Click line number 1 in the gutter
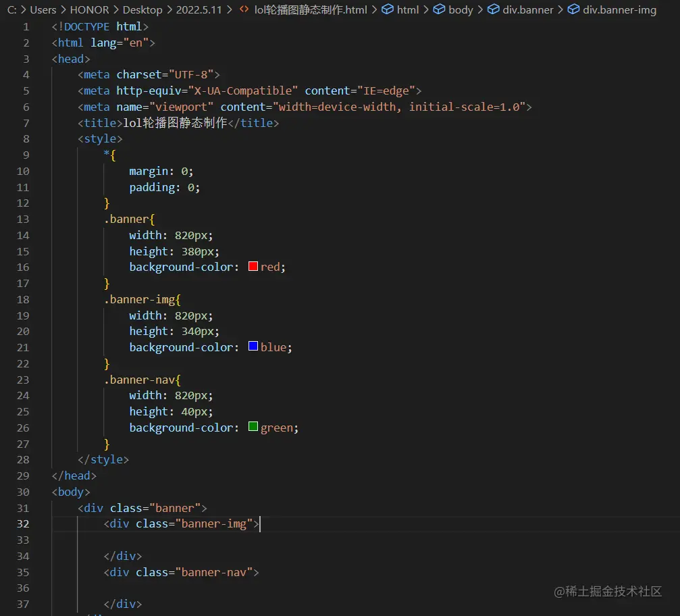 26,27
